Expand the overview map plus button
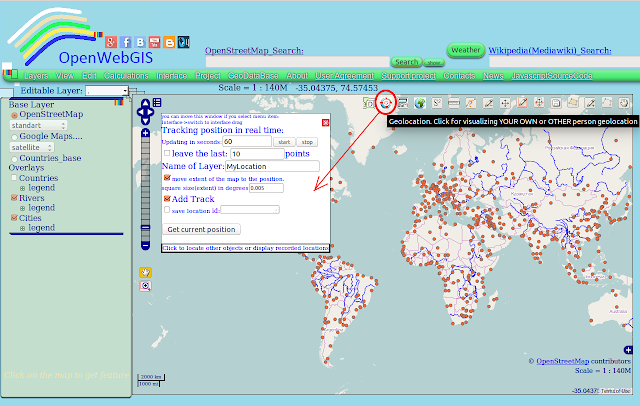 pos(628,350)
